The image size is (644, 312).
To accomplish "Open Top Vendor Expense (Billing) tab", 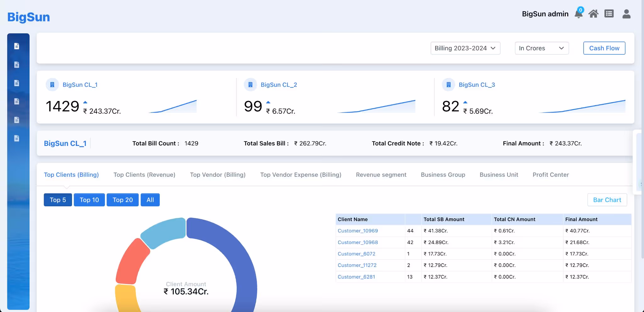I will pyautogui.click(x=301, y=175).
